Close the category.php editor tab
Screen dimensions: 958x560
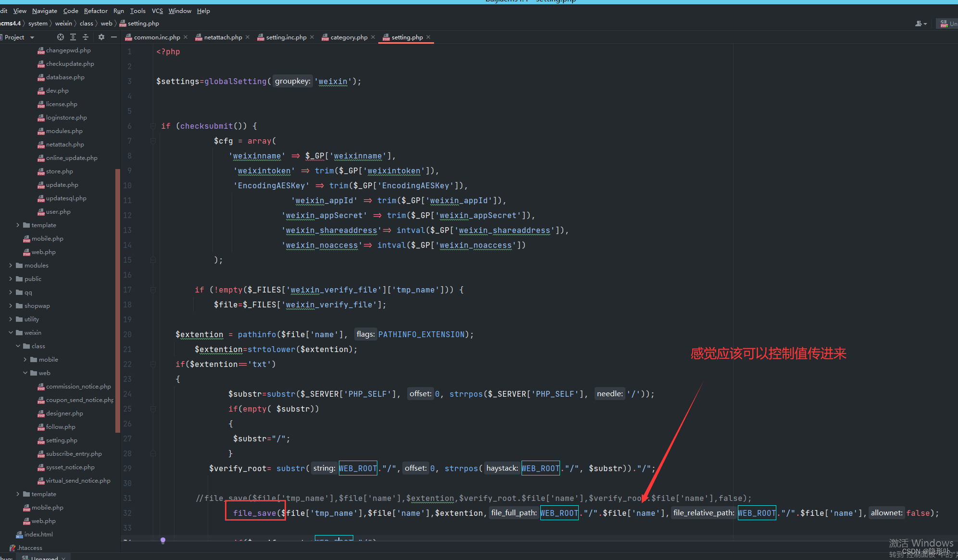[373, 37]
